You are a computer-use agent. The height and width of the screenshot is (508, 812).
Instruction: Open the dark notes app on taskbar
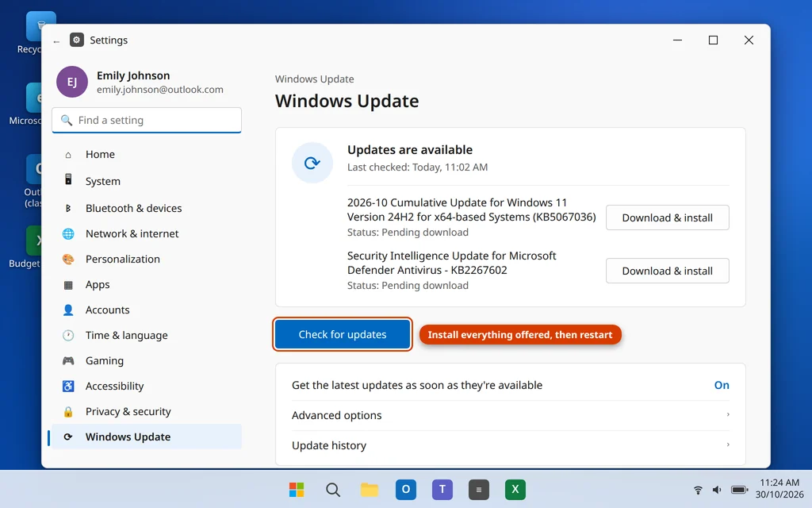coord(478,489)
